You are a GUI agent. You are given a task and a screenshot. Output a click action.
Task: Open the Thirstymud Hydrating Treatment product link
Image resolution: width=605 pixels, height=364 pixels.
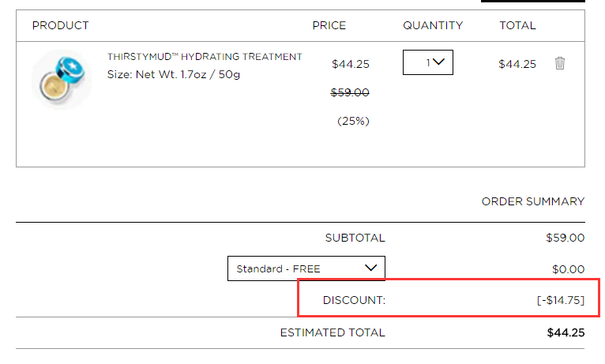(x=205, y=57)
